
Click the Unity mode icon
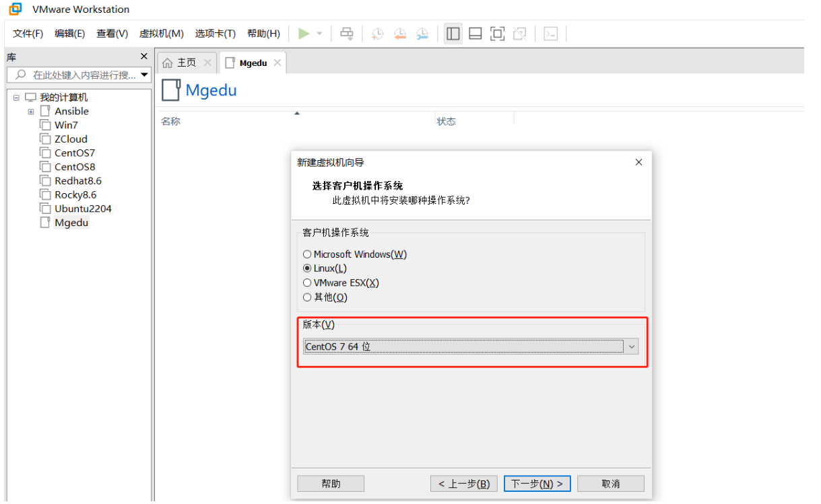[x=519, y=34]
